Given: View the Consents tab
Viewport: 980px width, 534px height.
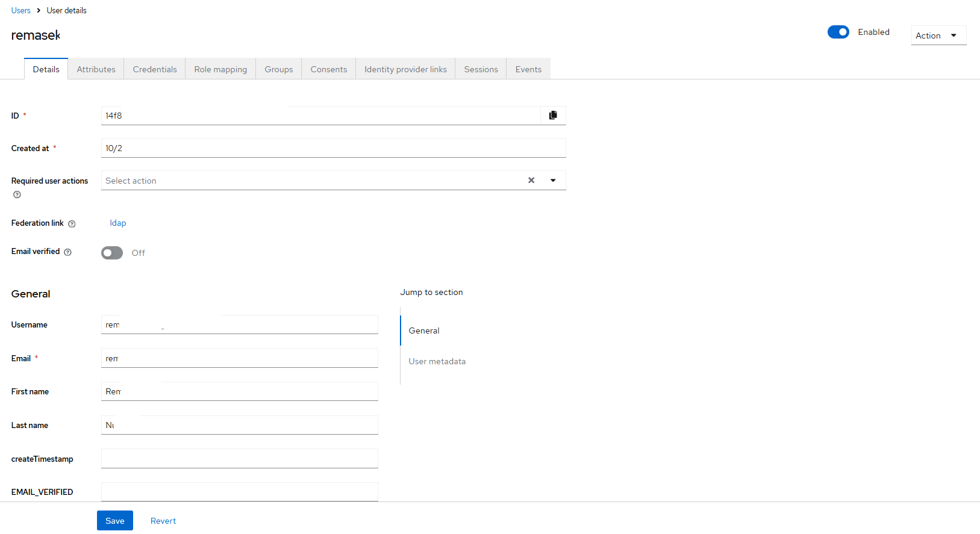Looking at the screenshot, I should (329, 69).
